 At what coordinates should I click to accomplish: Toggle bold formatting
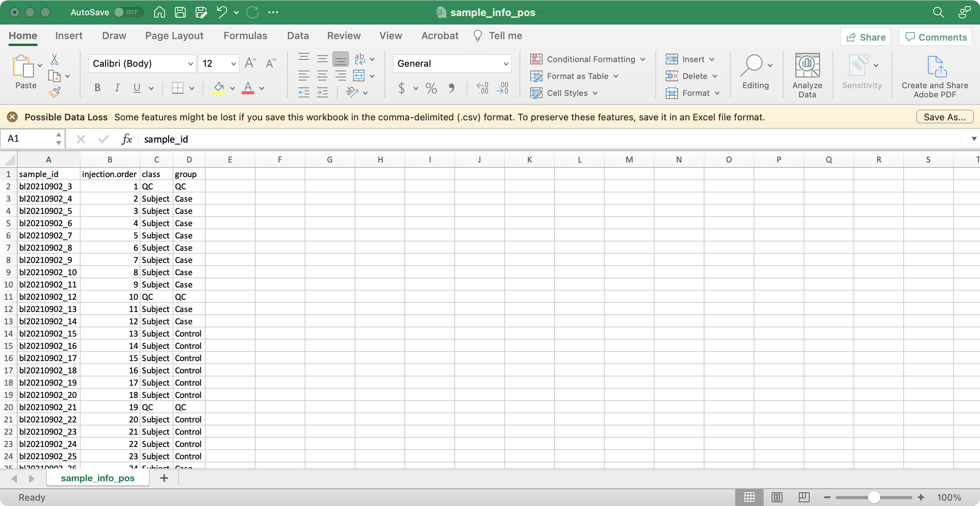coord(97,88)
